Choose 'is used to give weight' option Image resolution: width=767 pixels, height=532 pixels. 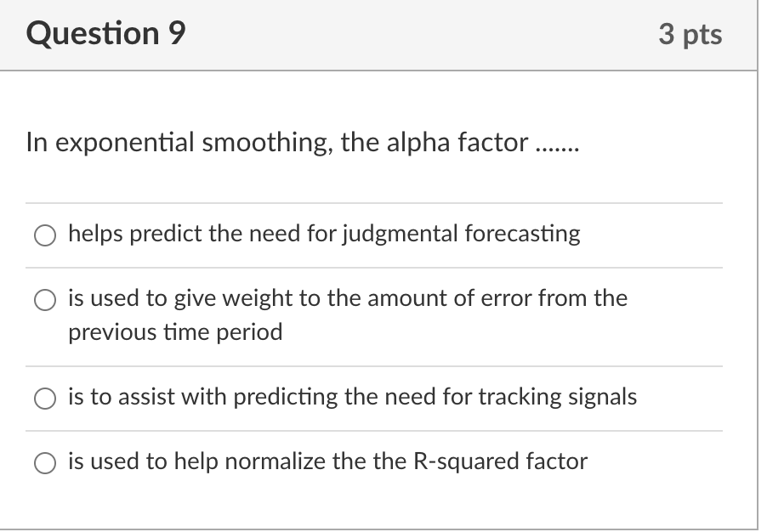click(43, 299)
